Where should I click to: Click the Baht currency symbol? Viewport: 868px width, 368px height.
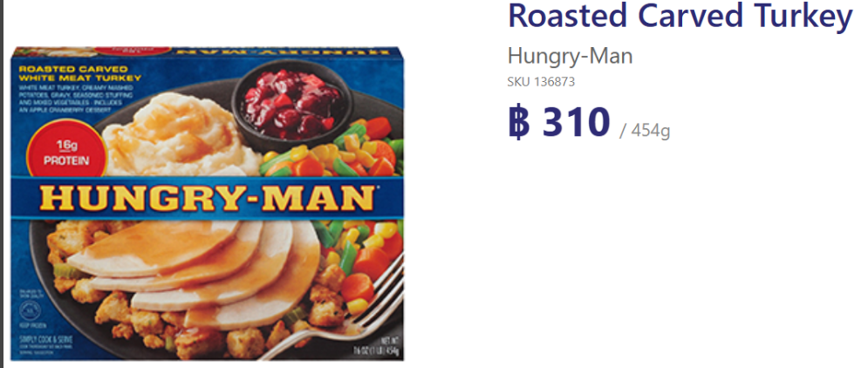coord(519,123)
